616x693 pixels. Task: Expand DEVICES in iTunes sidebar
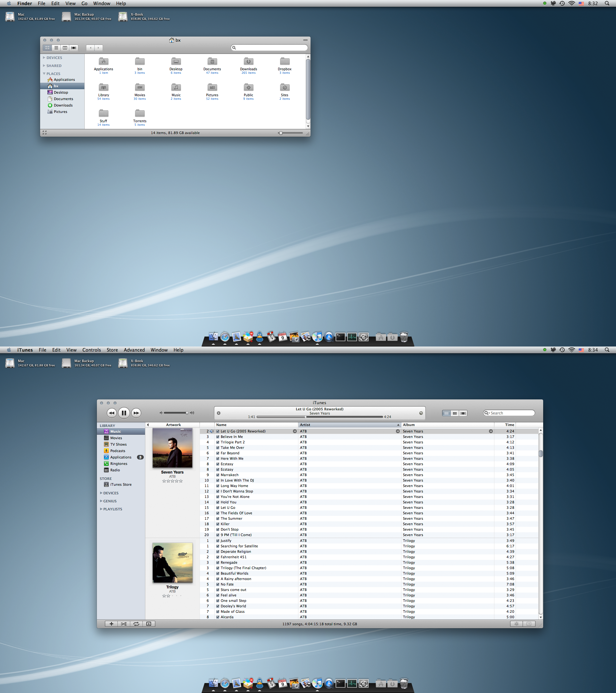tap(101, 493)
